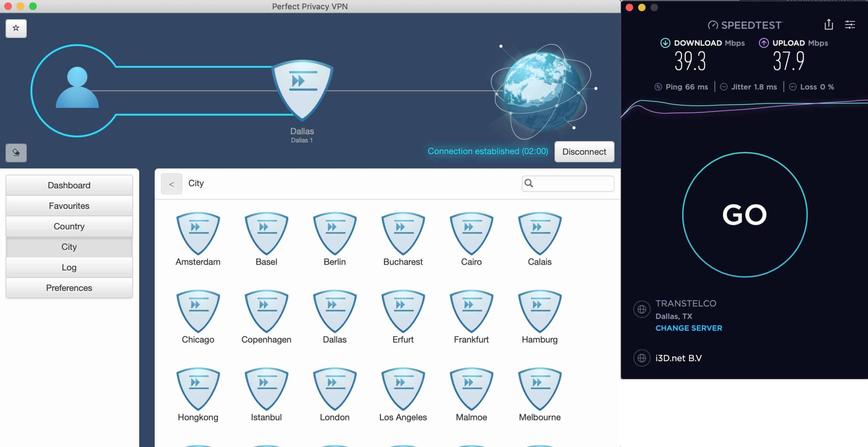Choose the London server icon
Viewport: 868px width, 447px height.
[x=335, y=389]
